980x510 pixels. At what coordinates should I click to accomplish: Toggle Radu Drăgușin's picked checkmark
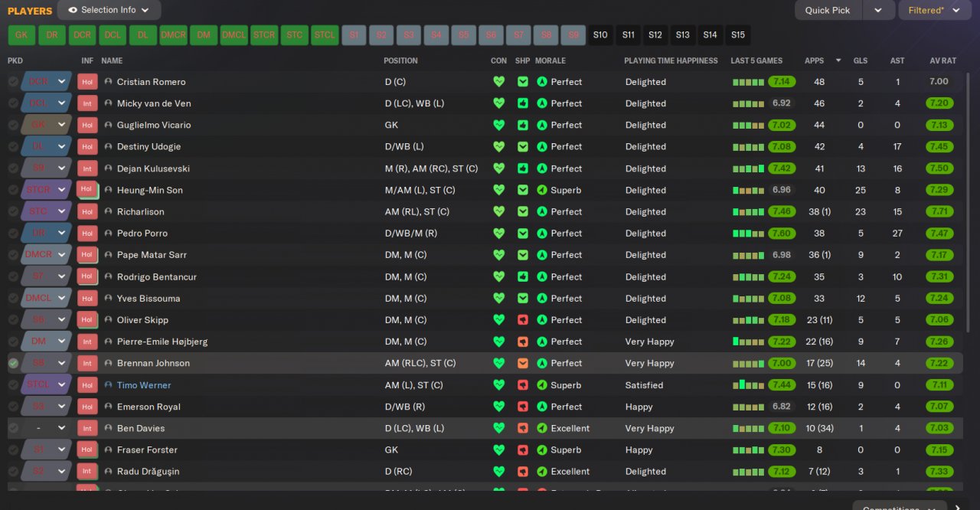tap(13, 472)
